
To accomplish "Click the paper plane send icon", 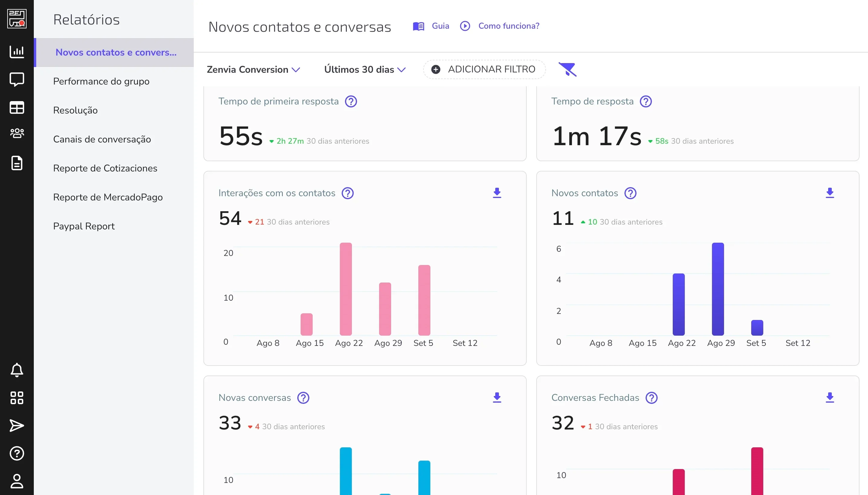I will (x=17, y=425).
